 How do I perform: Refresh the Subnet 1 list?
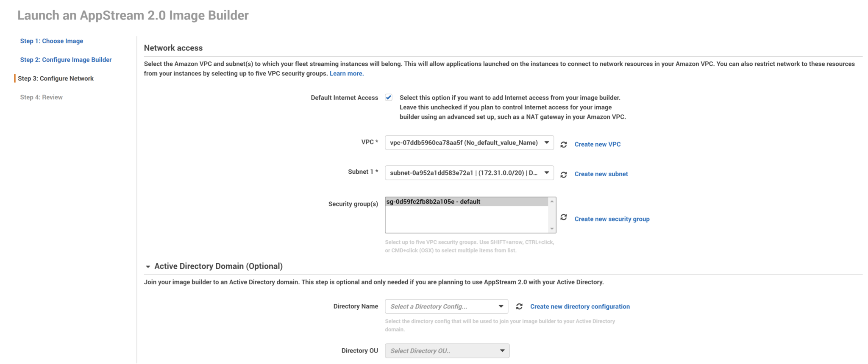(x=564, y=174)
